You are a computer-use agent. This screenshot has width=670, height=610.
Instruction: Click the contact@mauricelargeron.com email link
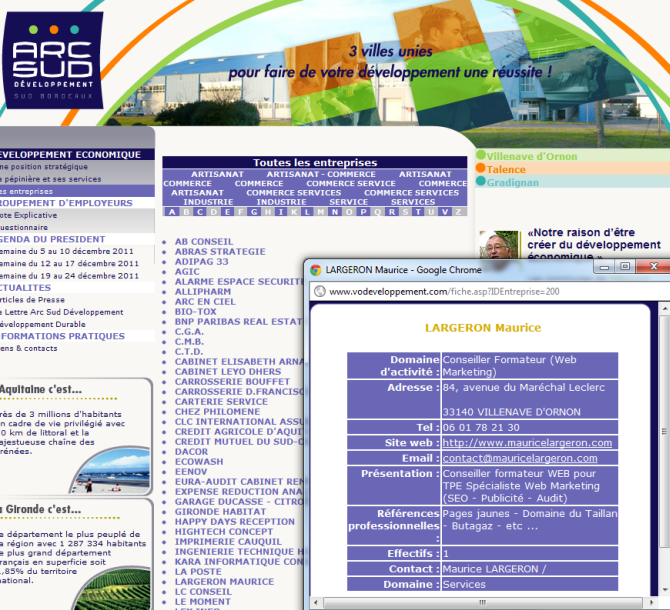pos(520,458)
